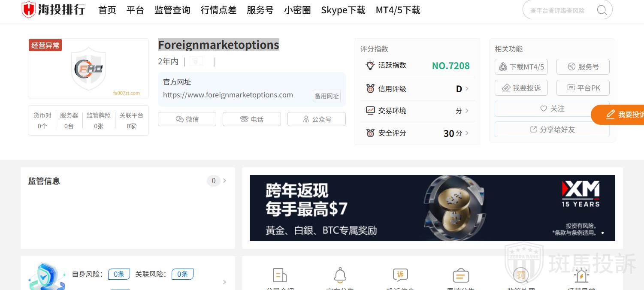Click the 分享给好友 share button
The height and width of the screenshot is (290, 644).
552,130
